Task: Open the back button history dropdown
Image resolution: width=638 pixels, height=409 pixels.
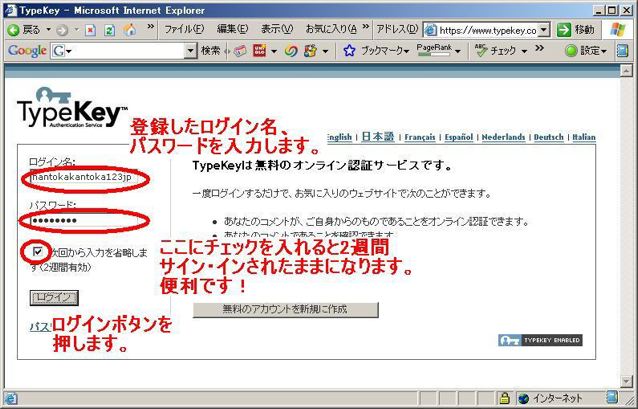Action: coord(48,30)
